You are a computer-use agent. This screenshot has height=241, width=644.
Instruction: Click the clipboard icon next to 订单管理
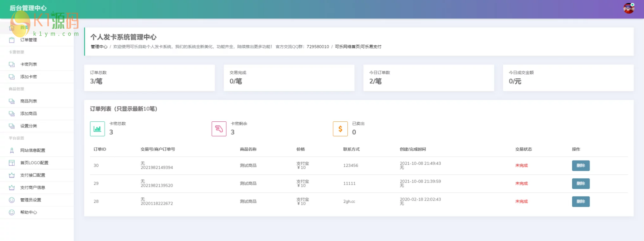pos(12,40)
